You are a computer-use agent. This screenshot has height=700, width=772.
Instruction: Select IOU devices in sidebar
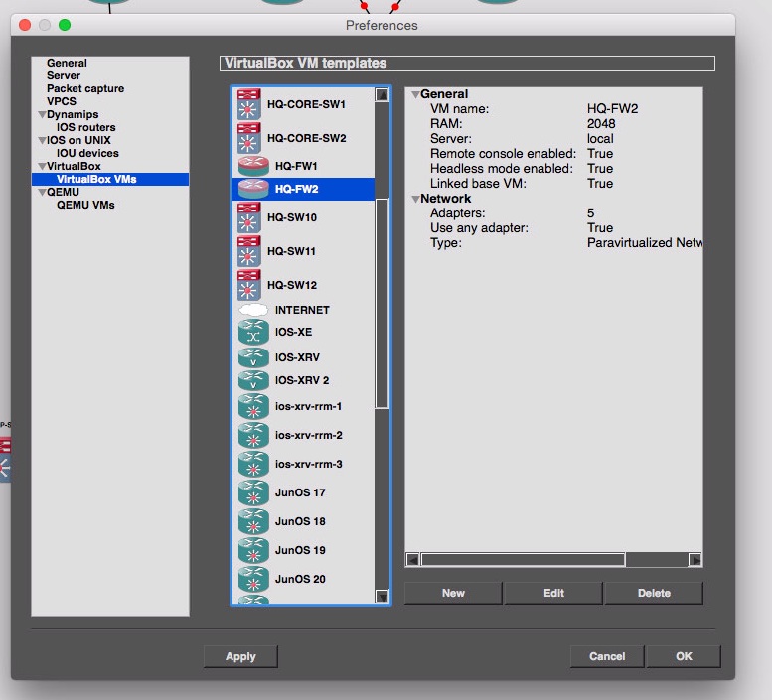87,153
